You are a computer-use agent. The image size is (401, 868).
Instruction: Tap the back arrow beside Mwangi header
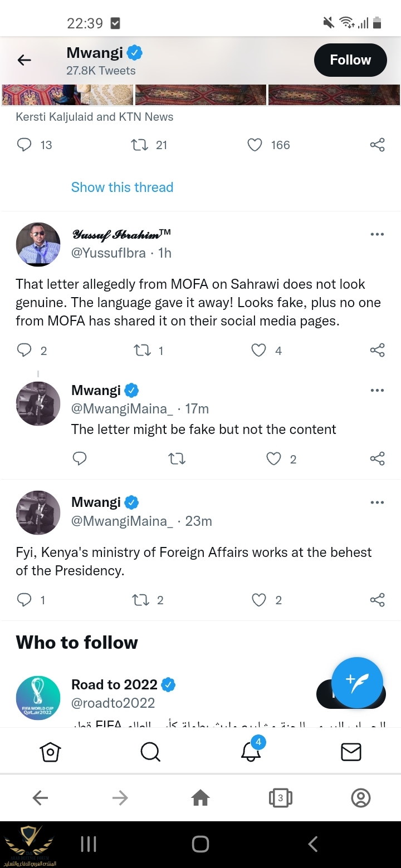(x=25, y=60)
